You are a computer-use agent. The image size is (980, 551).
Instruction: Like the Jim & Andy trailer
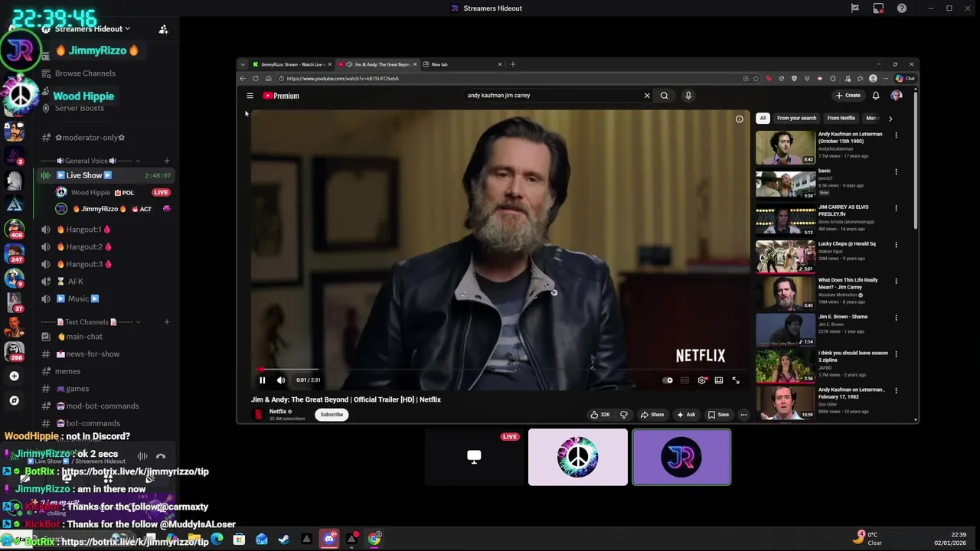pos(600,415)
